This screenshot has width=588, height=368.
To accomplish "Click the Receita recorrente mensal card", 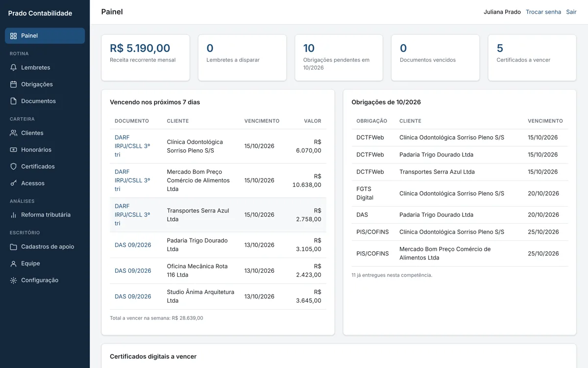I will point(146,58).
